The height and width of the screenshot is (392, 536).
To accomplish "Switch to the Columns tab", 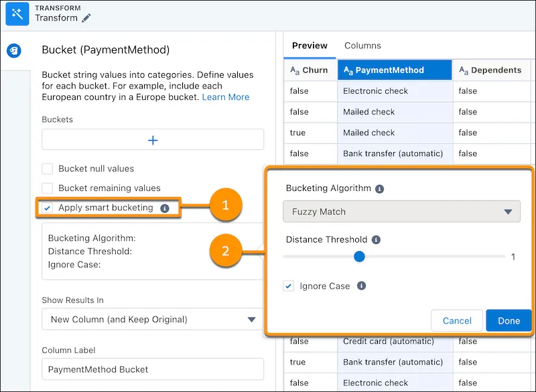I will point(362,46).
